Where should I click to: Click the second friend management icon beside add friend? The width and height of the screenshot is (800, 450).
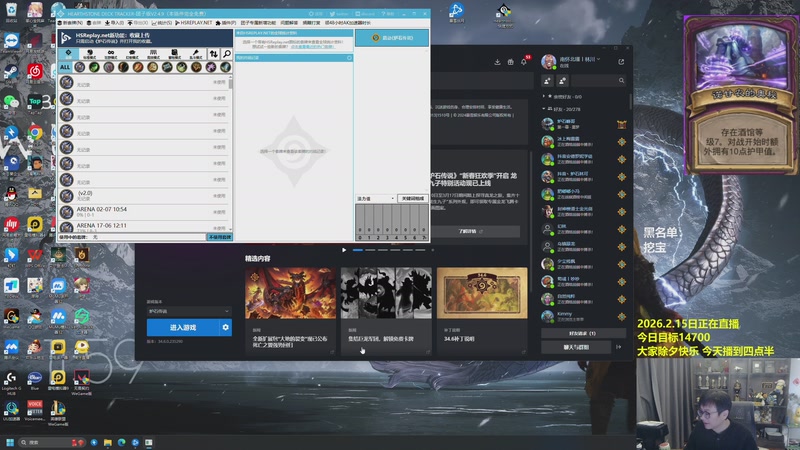(562, 81)
